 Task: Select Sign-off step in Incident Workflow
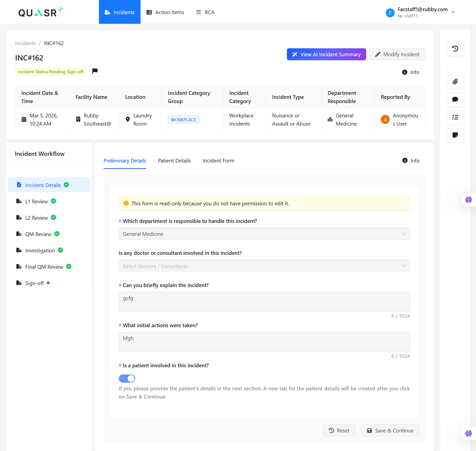(34, 283)
